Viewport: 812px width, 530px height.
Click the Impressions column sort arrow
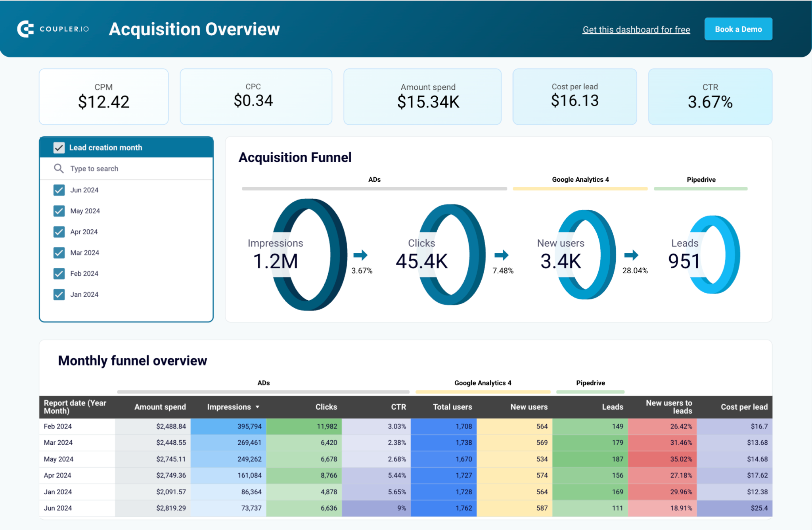tap(257, 407)
